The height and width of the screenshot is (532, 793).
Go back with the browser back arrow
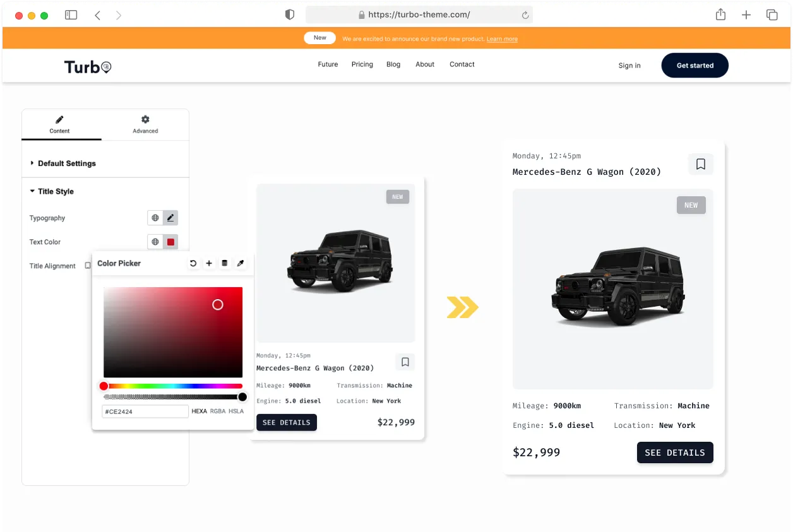point(97,15)
